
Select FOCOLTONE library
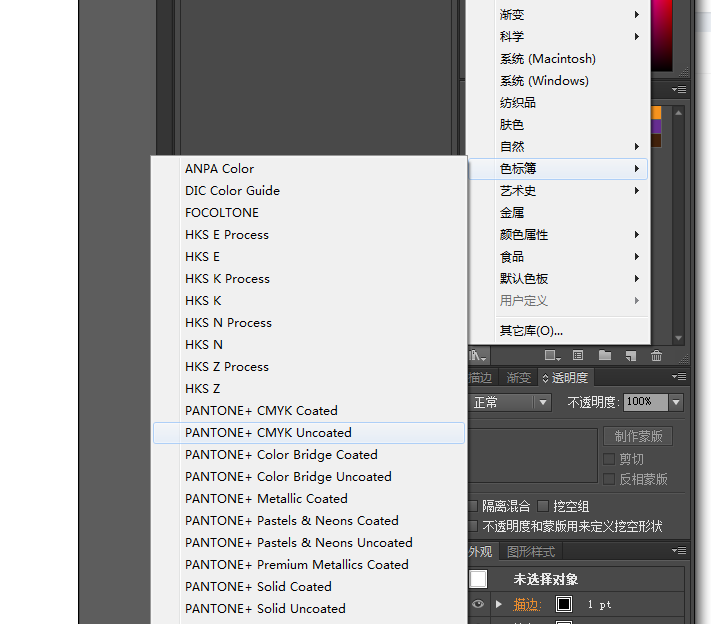point(309,213)
